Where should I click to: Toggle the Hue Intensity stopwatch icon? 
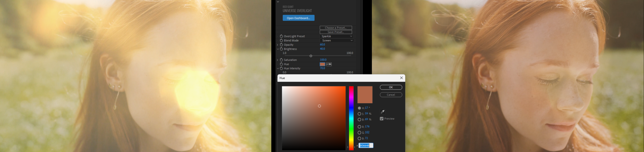coord(281,68)
